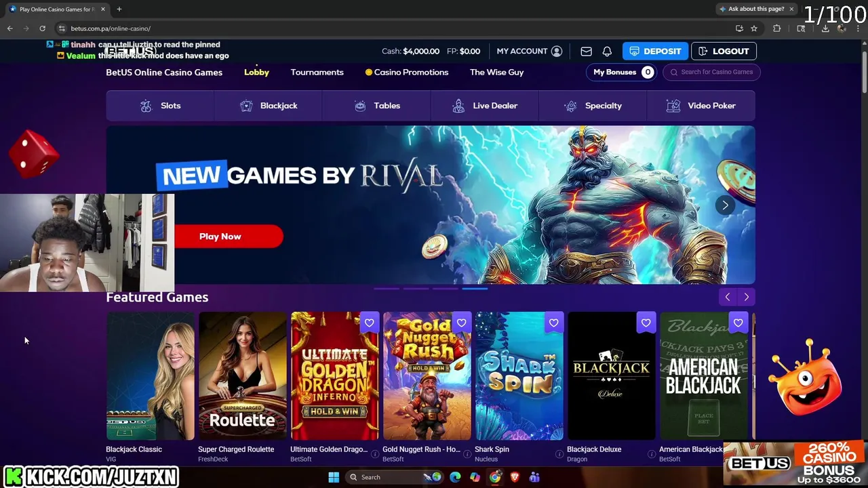Open the notifications bell icon
This screenshot has width=868, height=488.
607,52
